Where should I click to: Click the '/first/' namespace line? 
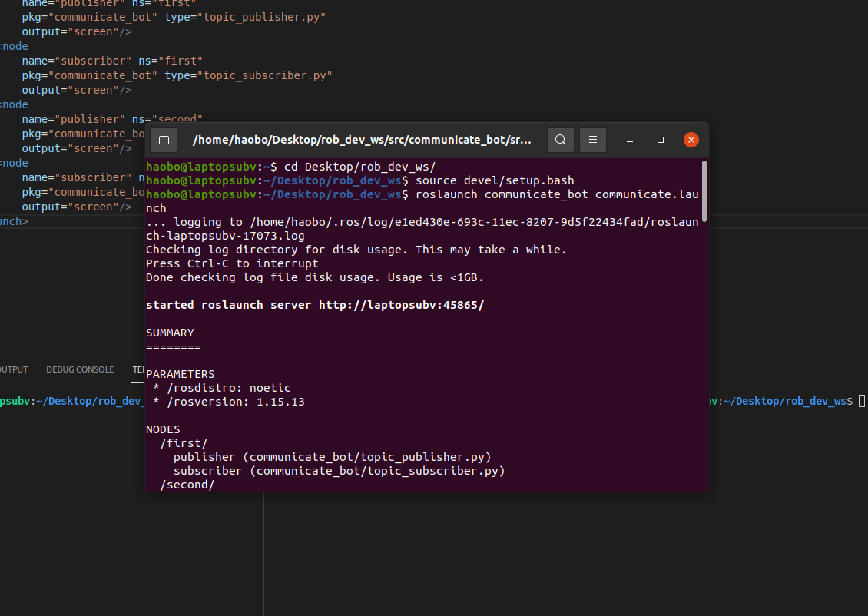(184, 443)
